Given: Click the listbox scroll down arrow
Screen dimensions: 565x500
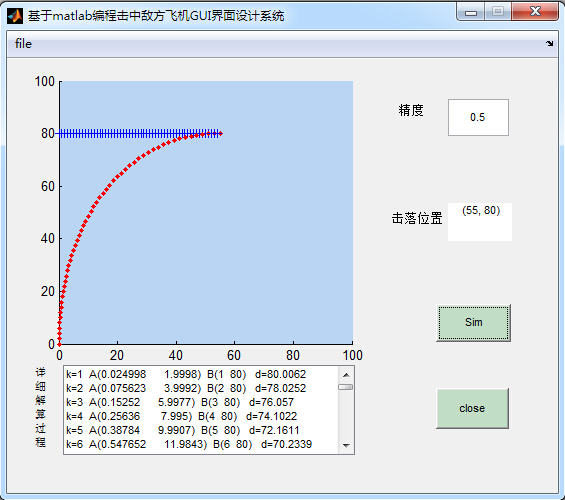Looking at the screenshot, I should (346, 446).
